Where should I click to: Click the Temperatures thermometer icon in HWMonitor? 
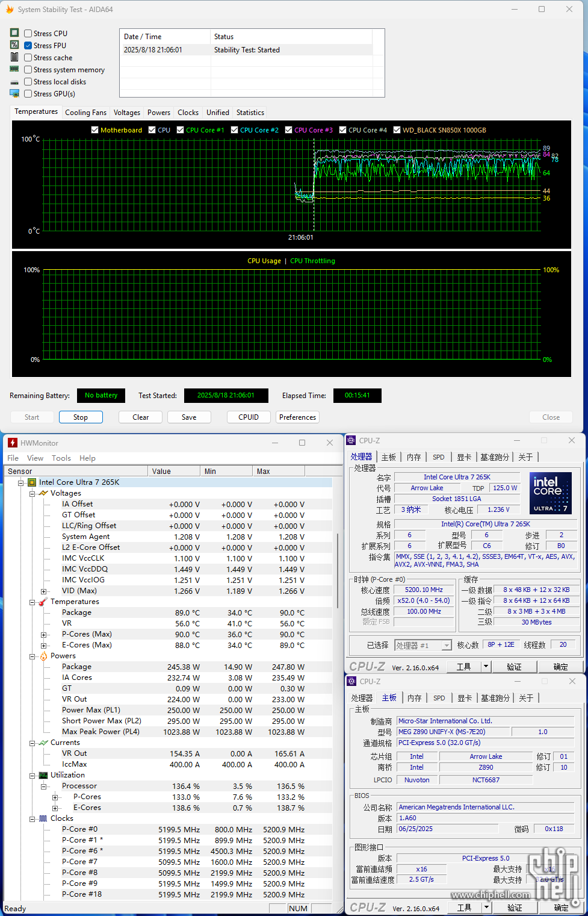[x=43, y=602]
